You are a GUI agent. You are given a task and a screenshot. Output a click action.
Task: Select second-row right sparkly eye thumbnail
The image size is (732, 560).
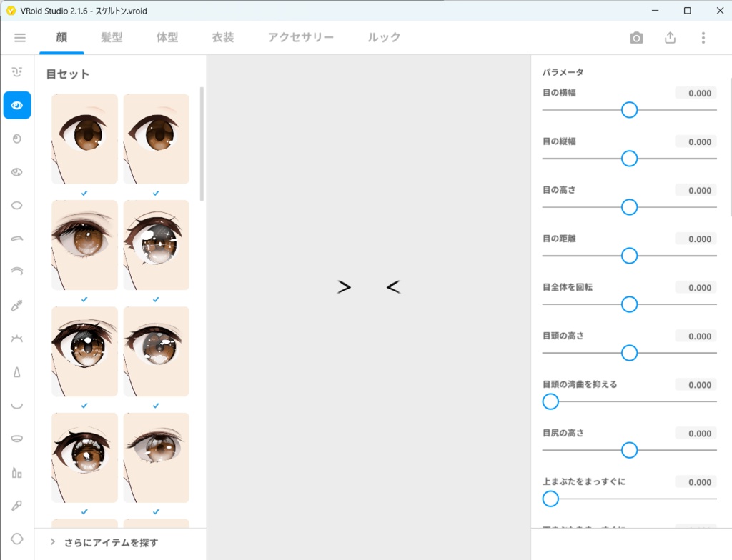(x=157, y=245)
